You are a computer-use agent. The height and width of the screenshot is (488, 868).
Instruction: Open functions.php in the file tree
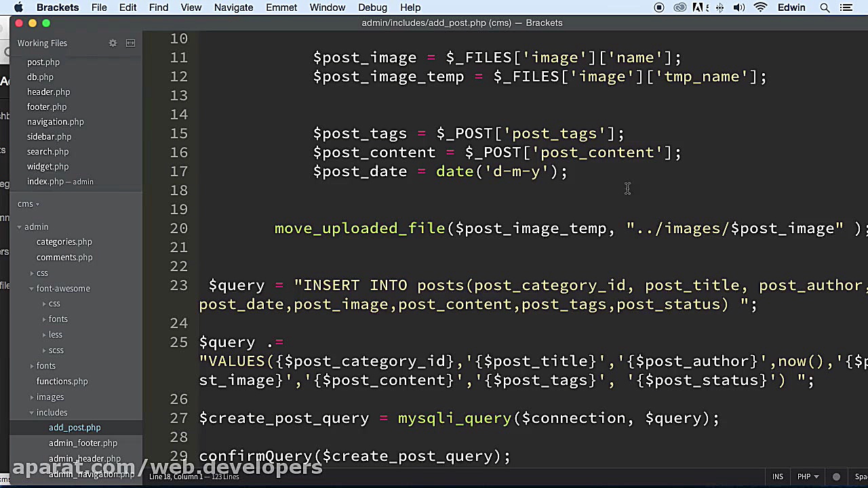62,382
